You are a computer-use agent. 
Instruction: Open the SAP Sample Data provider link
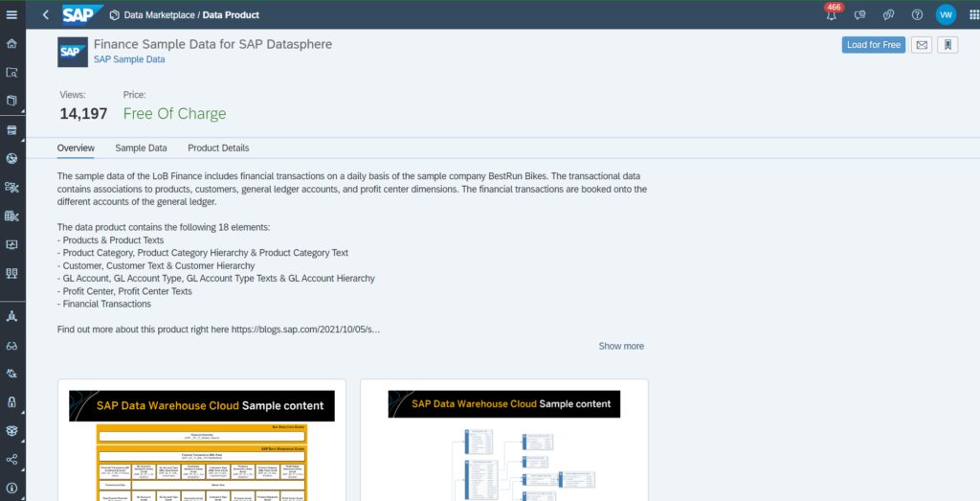coord(129,59)
